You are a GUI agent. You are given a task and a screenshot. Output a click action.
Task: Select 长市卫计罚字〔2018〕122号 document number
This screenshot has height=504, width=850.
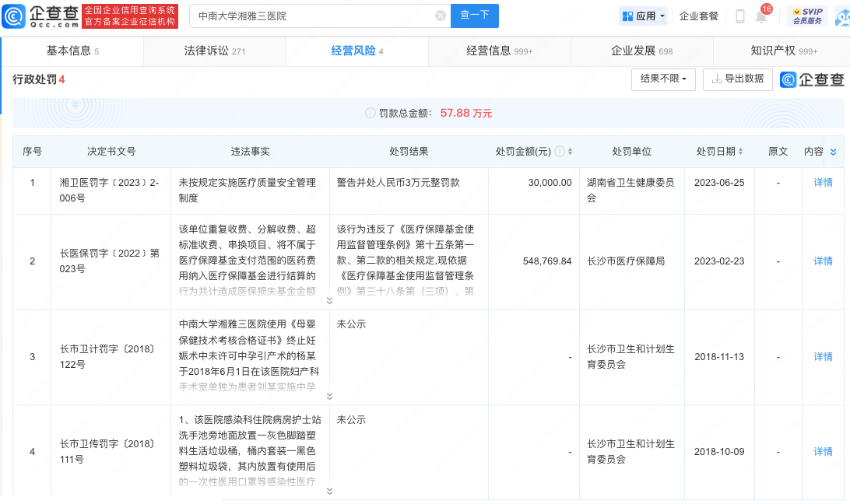[107, 356]
